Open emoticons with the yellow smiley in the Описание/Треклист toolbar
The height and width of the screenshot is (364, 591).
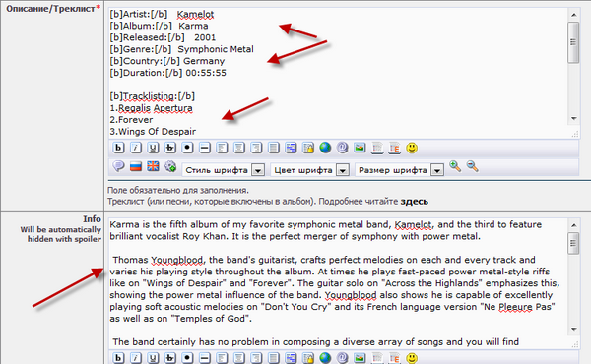pos(412,148)
